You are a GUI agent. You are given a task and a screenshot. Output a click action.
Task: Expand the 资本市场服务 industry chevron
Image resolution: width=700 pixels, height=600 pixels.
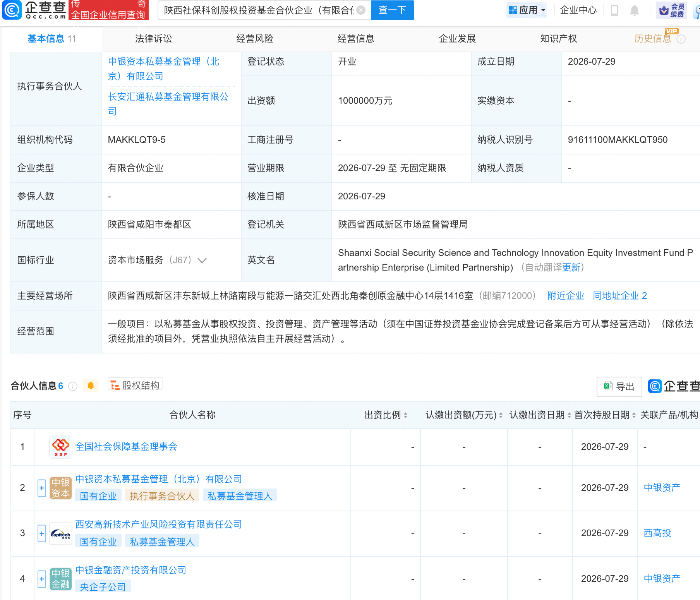202,261
